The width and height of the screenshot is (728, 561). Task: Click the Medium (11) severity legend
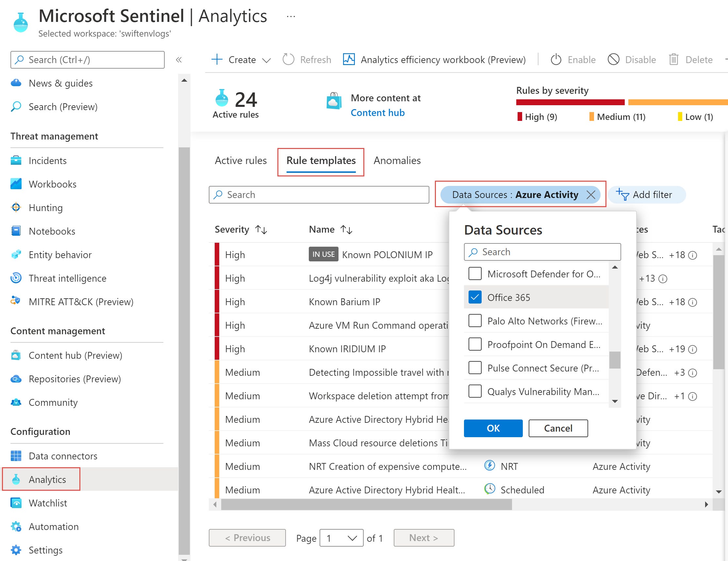tap(617, 117)
